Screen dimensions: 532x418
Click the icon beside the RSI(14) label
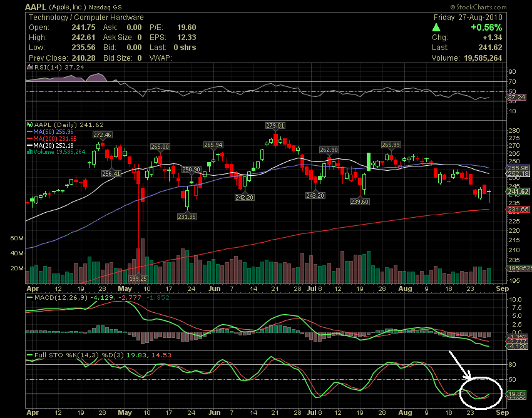tap(30, 67)
